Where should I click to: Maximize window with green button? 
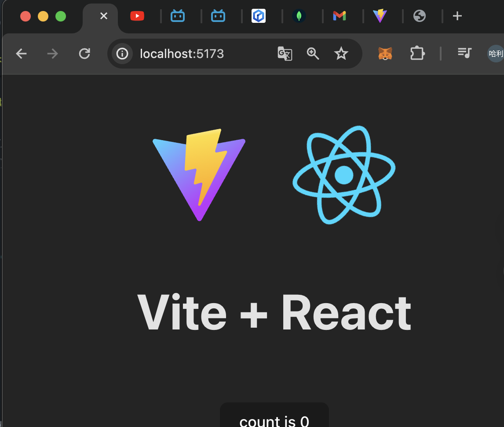click(61, 16)
